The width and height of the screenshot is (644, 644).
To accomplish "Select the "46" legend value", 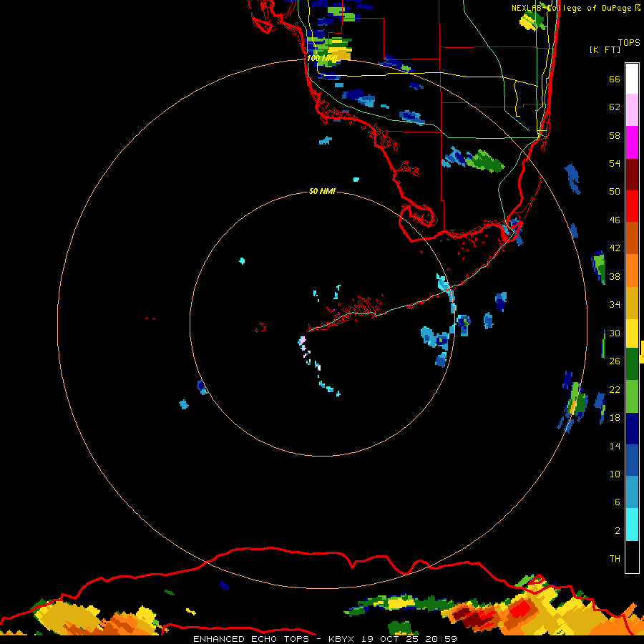I will coord(615,220).
